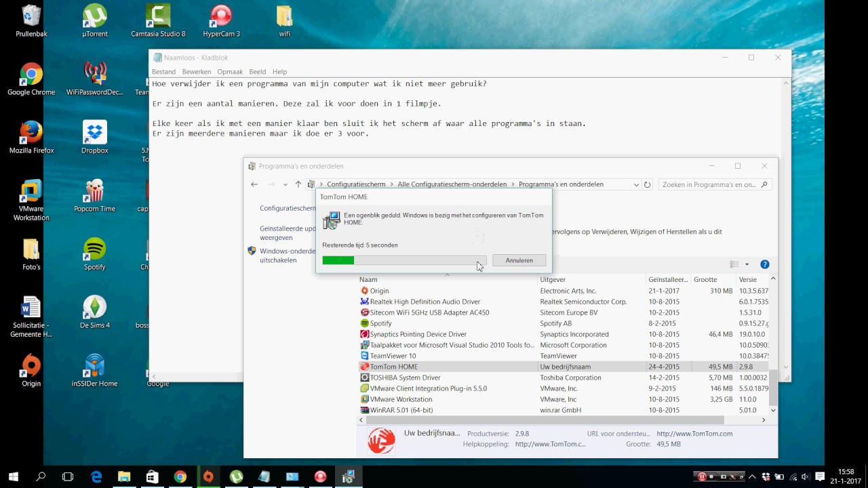Switch to µTorrent on the taskbar
The height and width of the screenshot is (488, 868).
[236, 477]
